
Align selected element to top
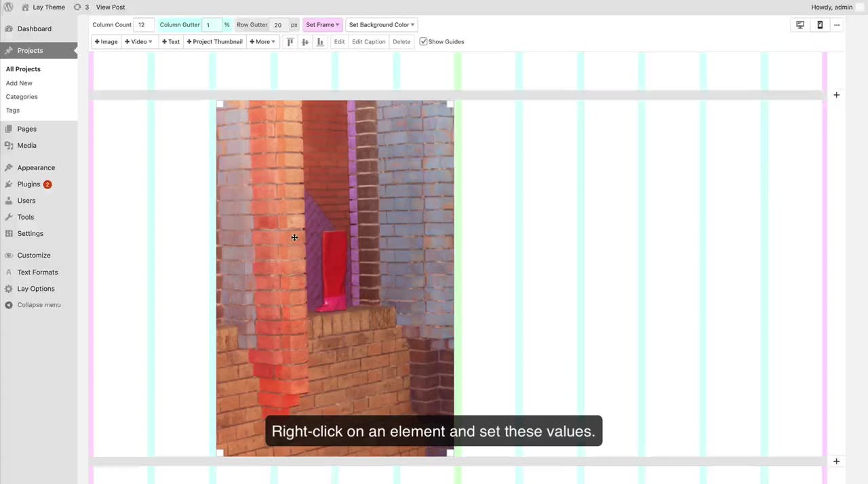point(290,41)
